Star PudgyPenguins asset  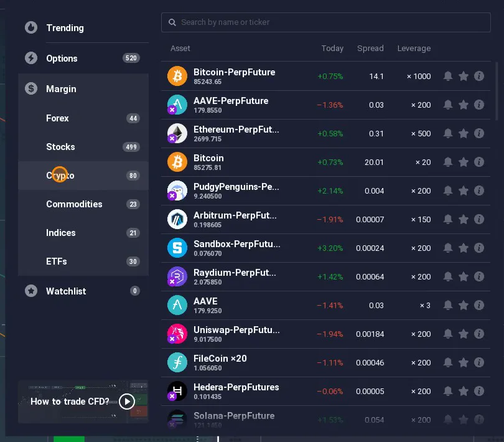(x=463, y=190)
